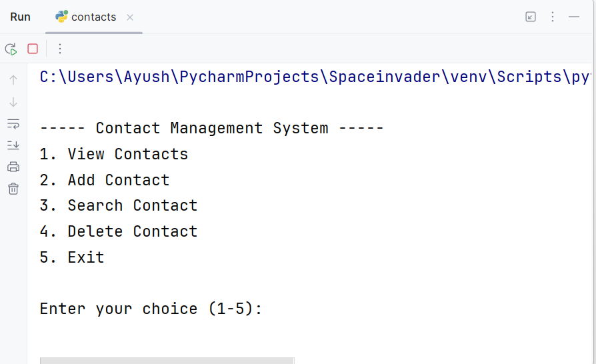Viewport: 596px width, 364px height.
Task: Open more run toolbar actions
Action: click(60, 49)
